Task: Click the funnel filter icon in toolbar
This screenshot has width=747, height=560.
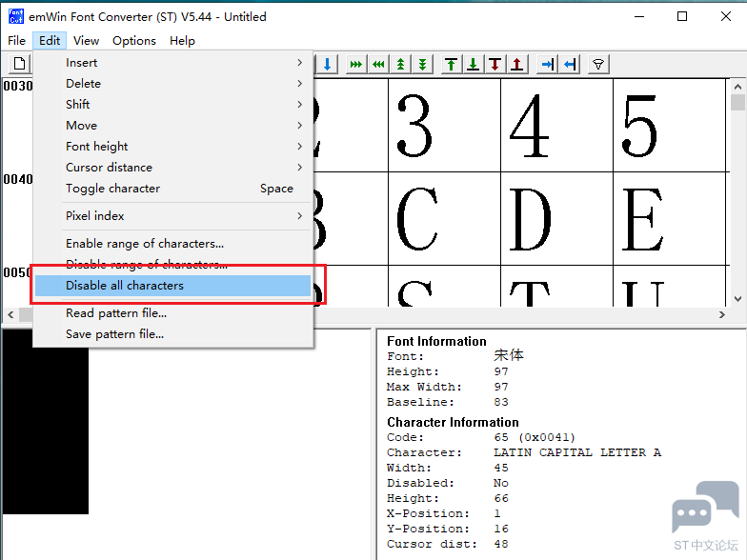Action: 598,64
